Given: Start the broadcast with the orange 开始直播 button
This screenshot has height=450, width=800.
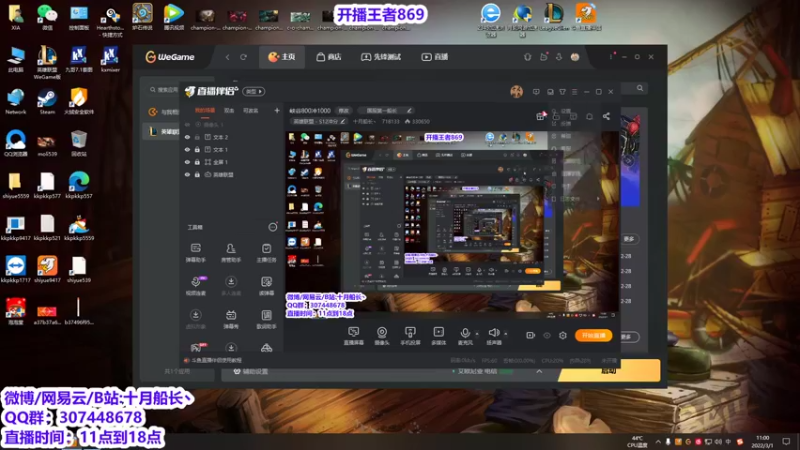Looking at the screenshot, I should coord(593,335).
